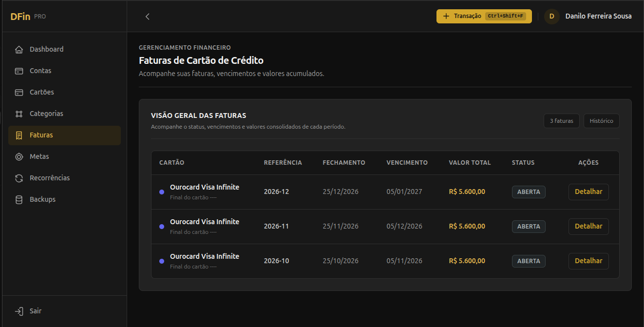Click Detalhar for the 2026-12 invoice

[588, 192]
